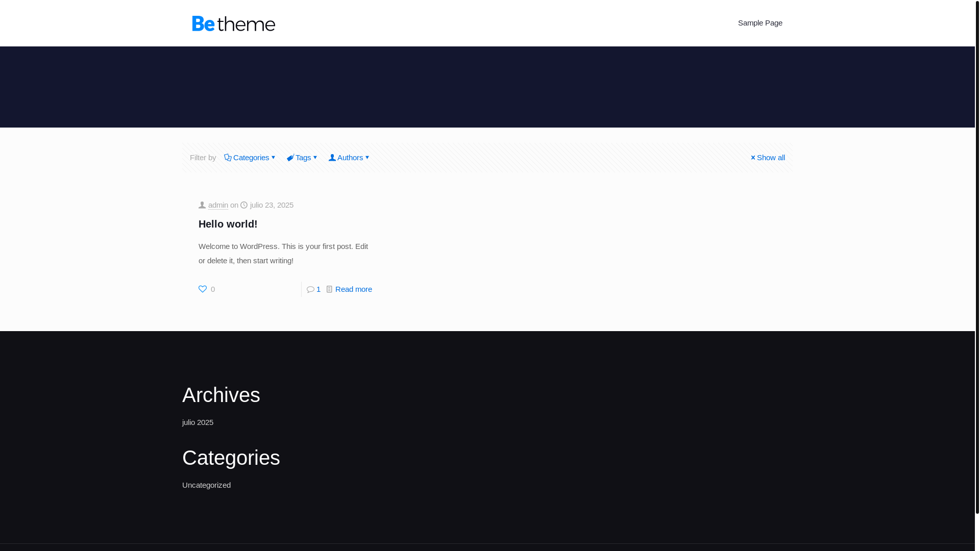The height and width of the screenshot is (551, 980).
Task: Open the Uncategorized category link
Action: pos(206,485)
